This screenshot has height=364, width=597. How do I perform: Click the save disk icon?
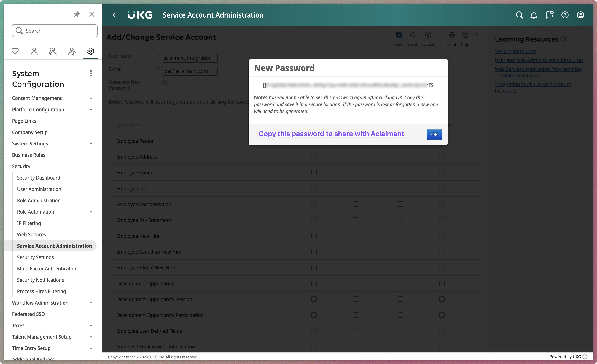click(399, 35)
